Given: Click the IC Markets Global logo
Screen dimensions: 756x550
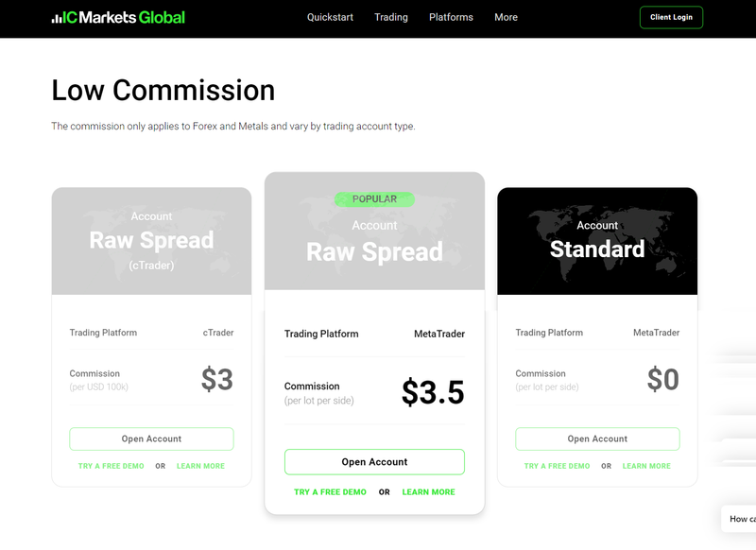Looking at the screenshot, I should point(118,17).
